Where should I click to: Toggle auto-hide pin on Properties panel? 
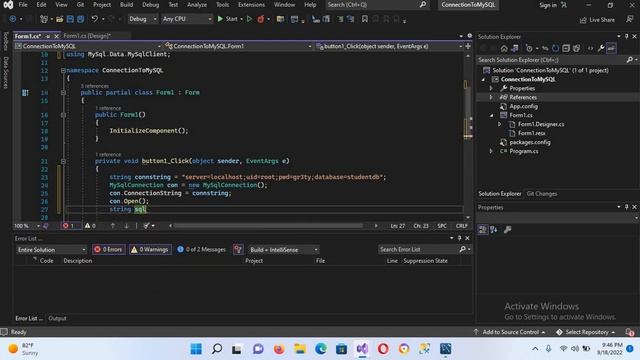(x=627, y=207)
